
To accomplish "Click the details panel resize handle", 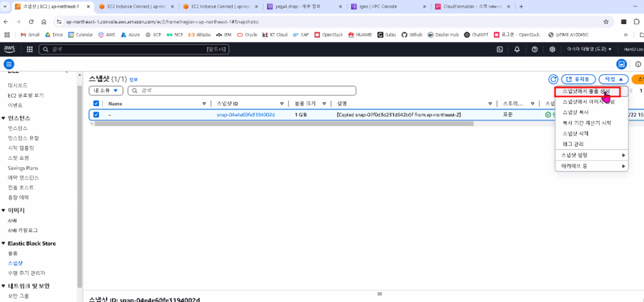I will 380,294.
